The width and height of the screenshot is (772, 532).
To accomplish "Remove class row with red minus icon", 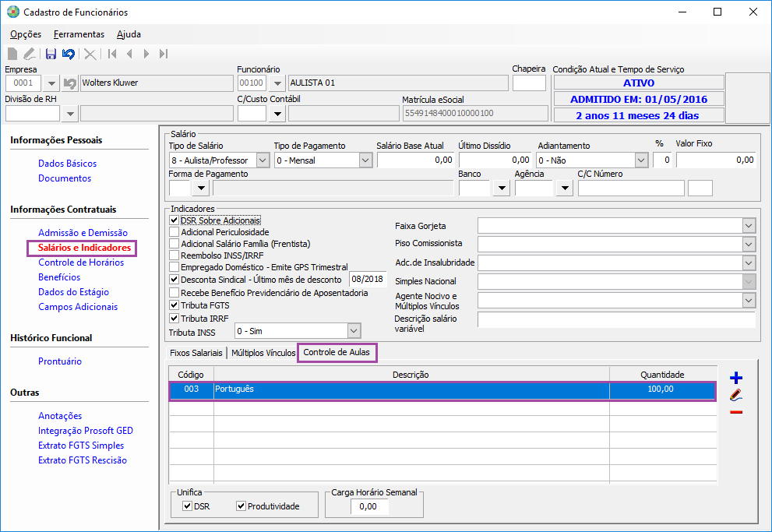I will click(x=736, y=412).
